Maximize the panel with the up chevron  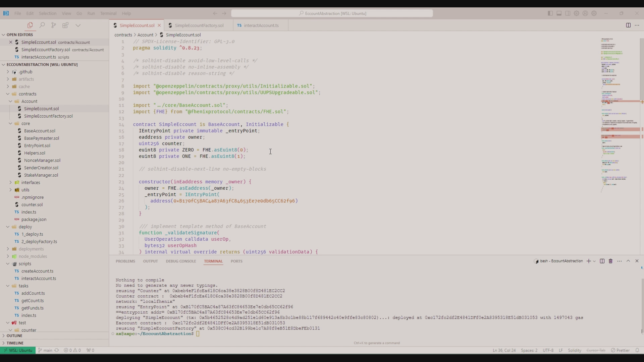point(628,261)
